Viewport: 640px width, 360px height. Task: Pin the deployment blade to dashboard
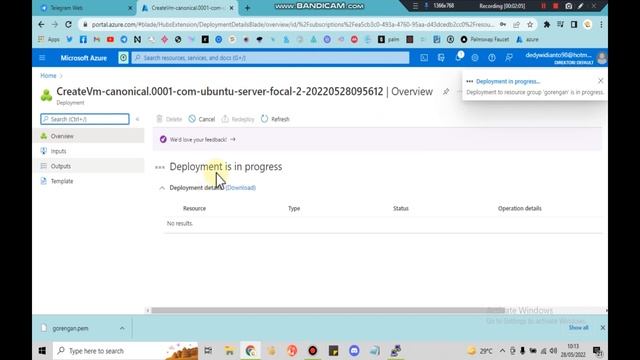pos(446,92)
